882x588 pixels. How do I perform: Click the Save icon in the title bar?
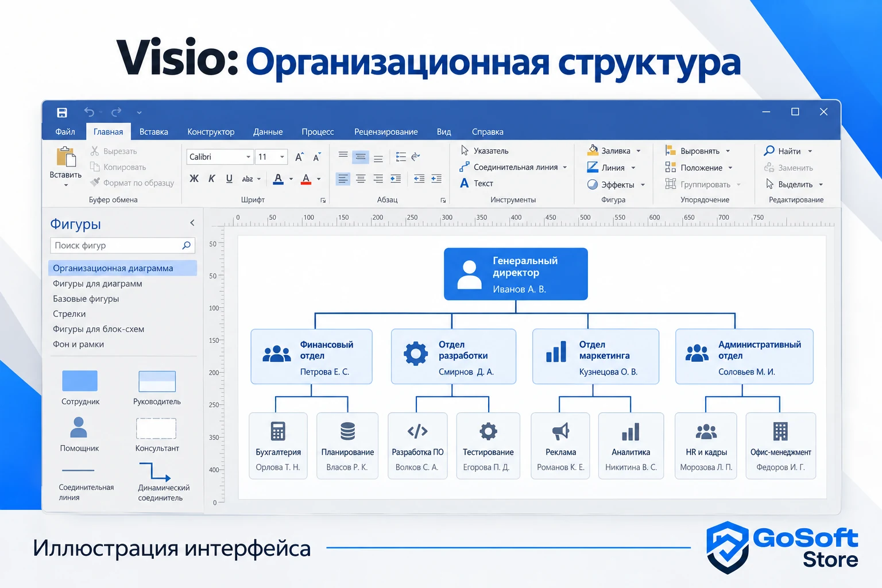click(62, 113)
